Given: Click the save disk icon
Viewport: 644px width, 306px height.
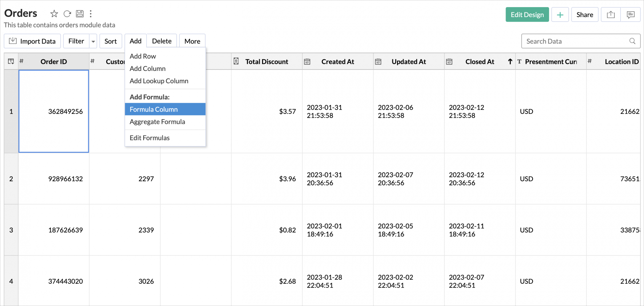Looking at the screenshot, I should pyautogui.click(x=80, y=14).
